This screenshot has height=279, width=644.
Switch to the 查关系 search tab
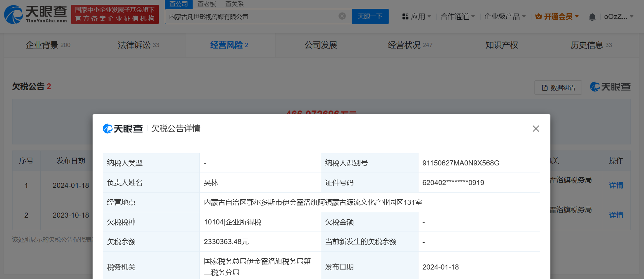[x=234, y=4]
